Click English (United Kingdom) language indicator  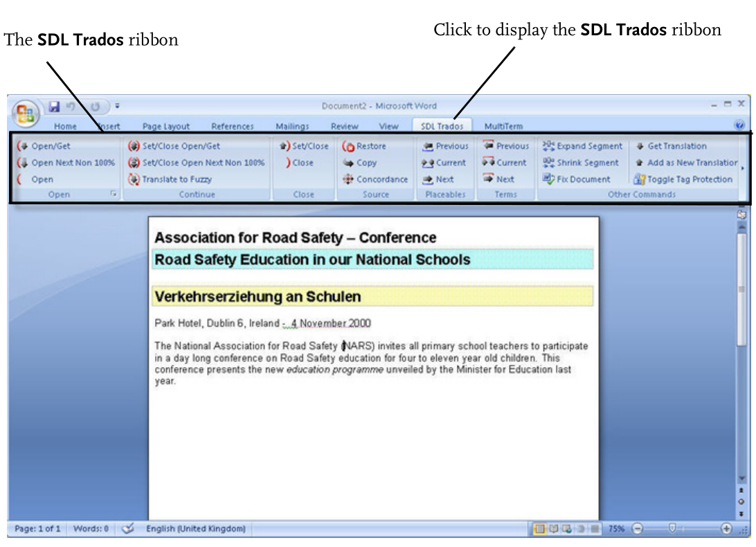point(196,529)
